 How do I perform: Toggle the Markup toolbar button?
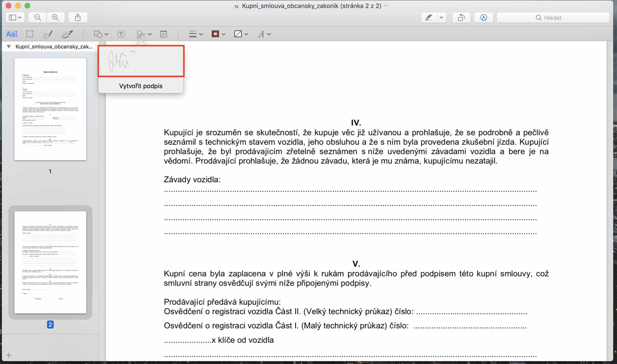point(483,18)
